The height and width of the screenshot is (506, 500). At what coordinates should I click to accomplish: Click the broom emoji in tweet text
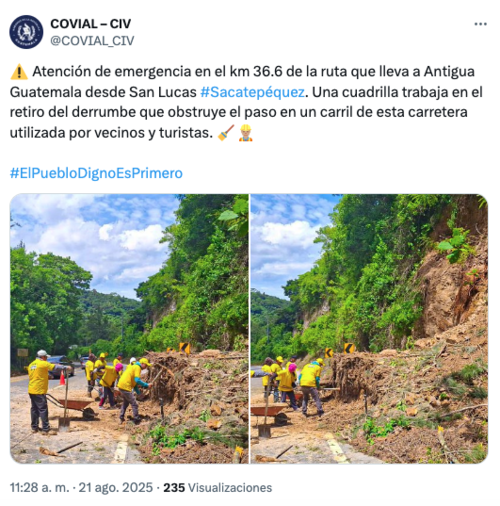point(226,133)
